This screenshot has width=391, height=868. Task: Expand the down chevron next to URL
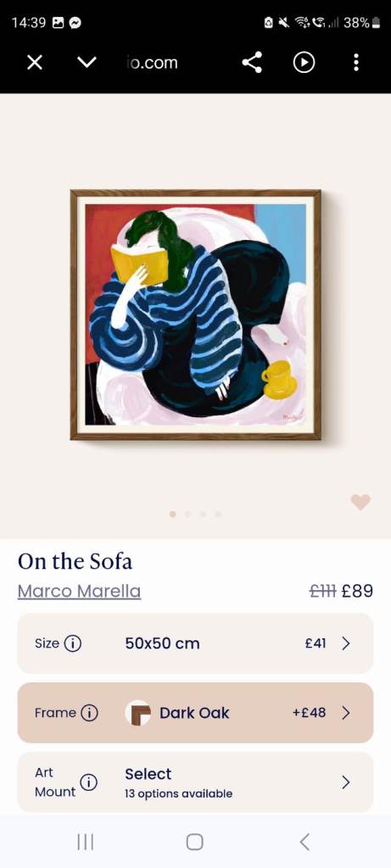[x=87, y=63]
